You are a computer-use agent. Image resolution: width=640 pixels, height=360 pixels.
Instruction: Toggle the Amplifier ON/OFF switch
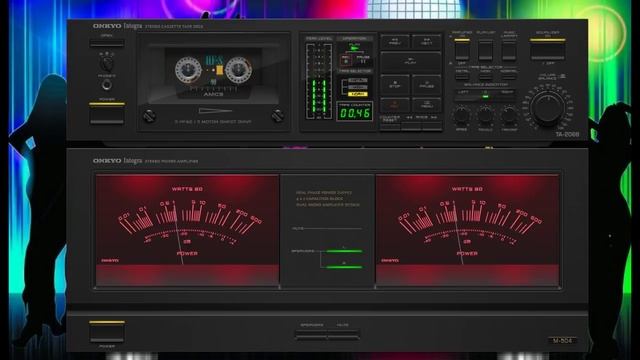click(462, 50)
